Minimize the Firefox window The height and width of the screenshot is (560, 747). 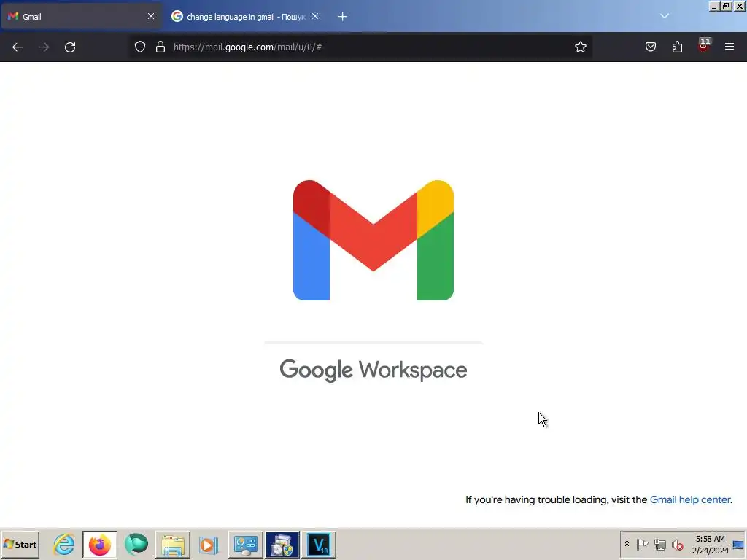[713, 7]
